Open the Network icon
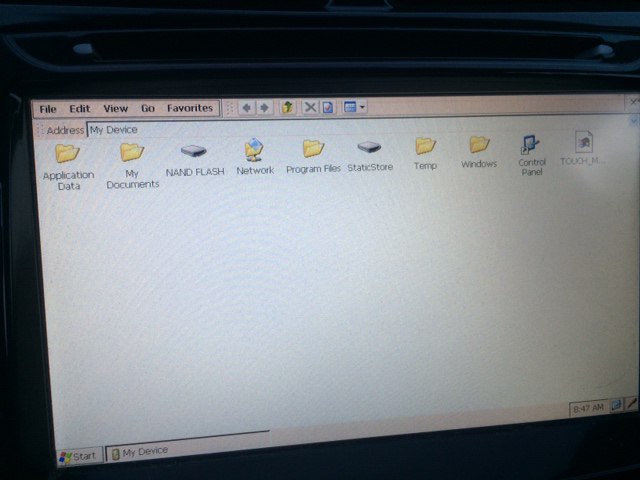Image resolution: width=640 pixels, height=480 pixels. point(254,151)
